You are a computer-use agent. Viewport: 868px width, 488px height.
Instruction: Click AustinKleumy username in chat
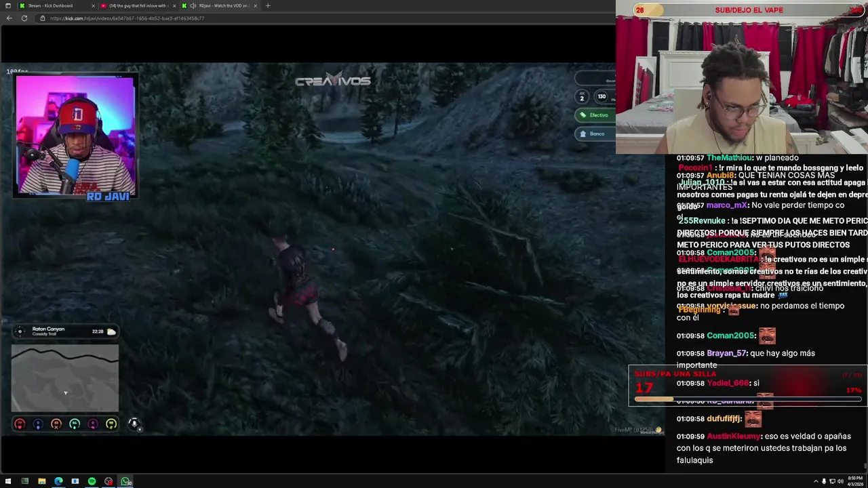pyautogui.click(x=734, y=436)
